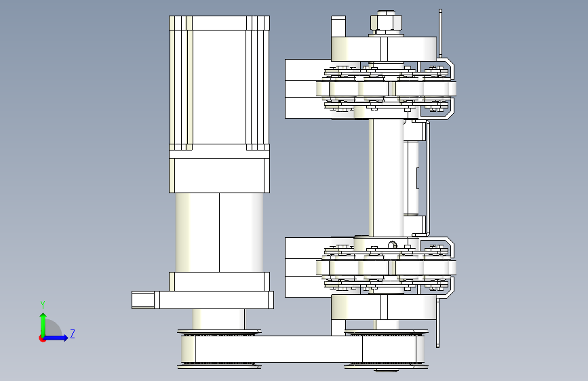Screen dimensions: 588x381
Task: Select the hex nut atop the shaft
Action: coord(387,22)
